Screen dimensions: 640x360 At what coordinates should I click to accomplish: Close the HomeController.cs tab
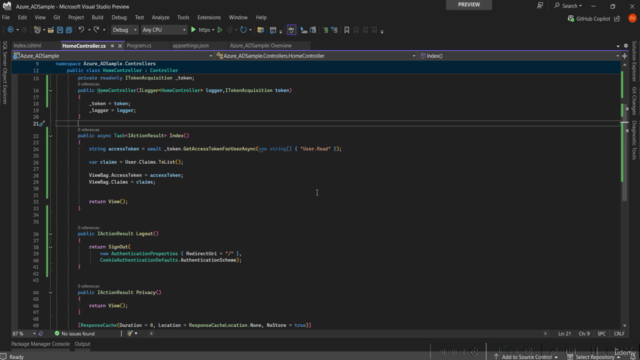[120, 46]
